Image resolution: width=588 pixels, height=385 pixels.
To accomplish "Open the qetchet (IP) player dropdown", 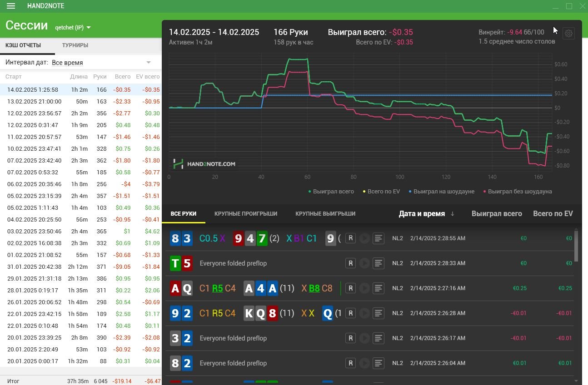I will coord(73,27).
